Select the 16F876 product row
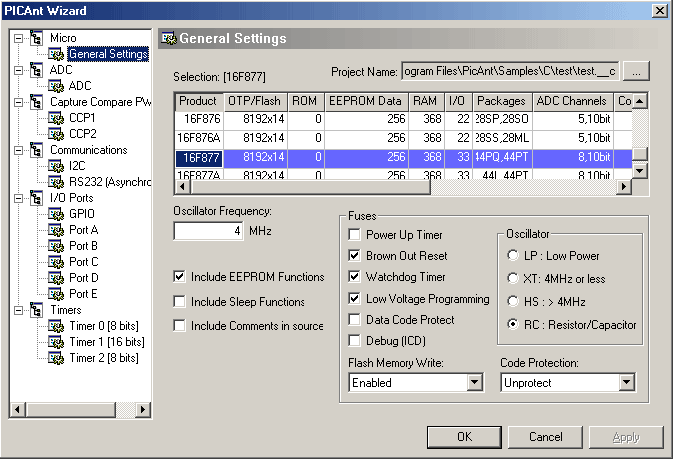The width and height of the screenshot is (673, 459). [403, 119]
